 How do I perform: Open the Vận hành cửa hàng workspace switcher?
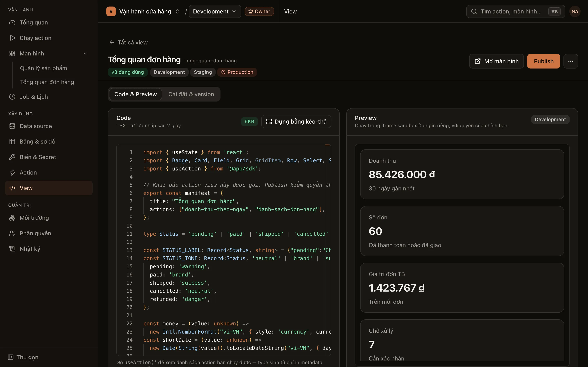[x=143, y=11]
